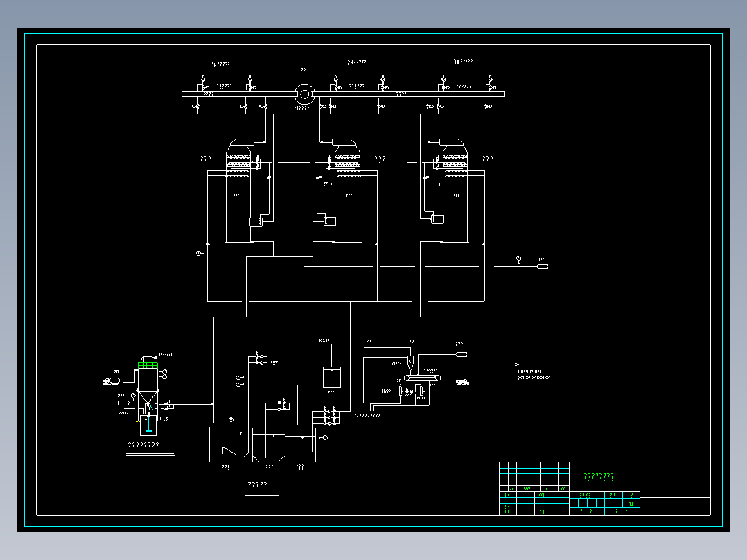Select the cyan agitator in the silo tank

click(x=148, y=423)
